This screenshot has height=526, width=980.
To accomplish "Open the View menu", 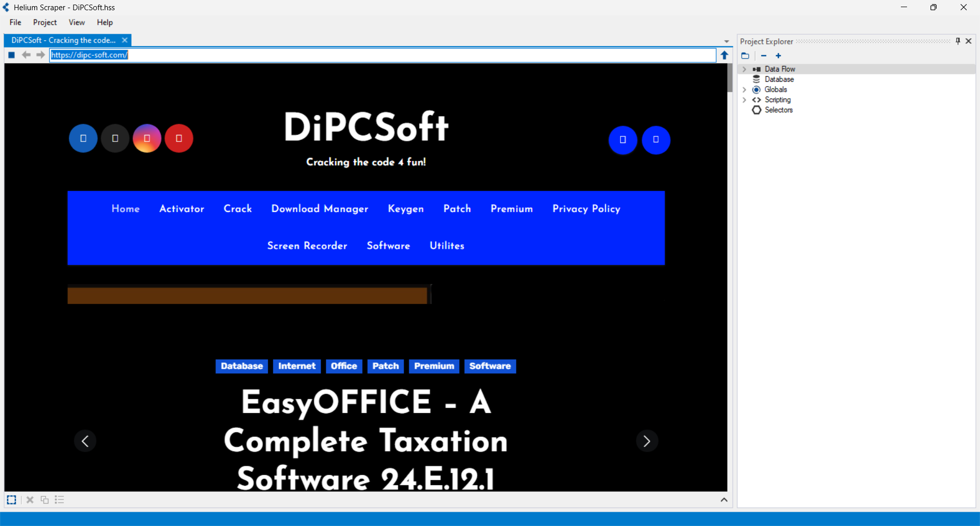I will 77,22.
